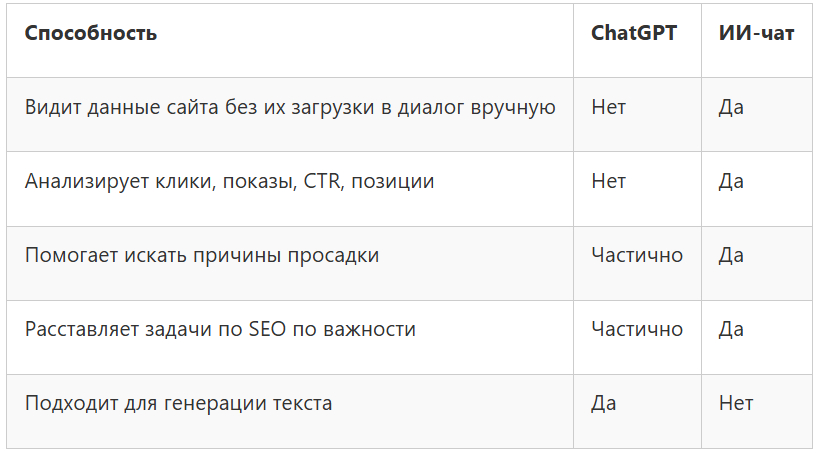Click ChatGPT "Нет" in the "Видит данные сайта" row

[x=608, y=107]
